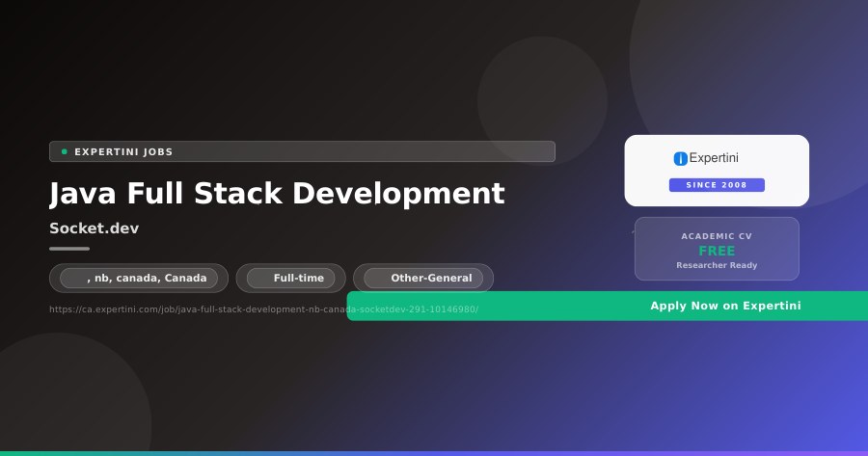The height and width of the screenshot is (456, 868).
Task: Click the EXPERTINI JOBS header bar
Action: click(x=302, y=151)
